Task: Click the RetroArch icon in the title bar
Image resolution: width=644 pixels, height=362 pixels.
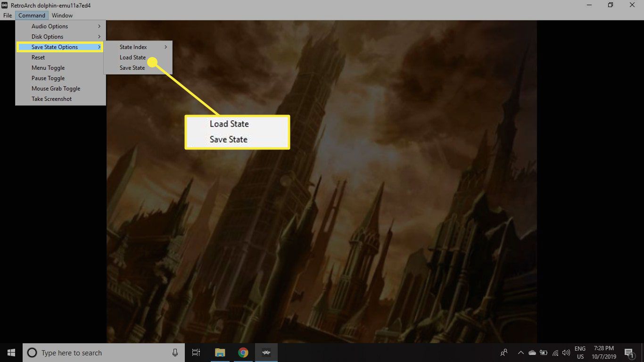Action: tap(5, 5)
